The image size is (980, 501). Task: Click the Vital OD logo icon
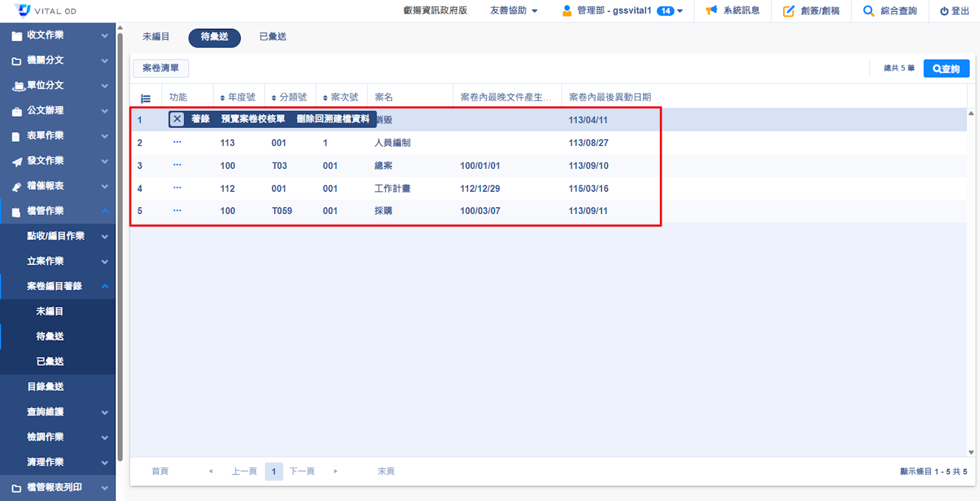(22, 10)
